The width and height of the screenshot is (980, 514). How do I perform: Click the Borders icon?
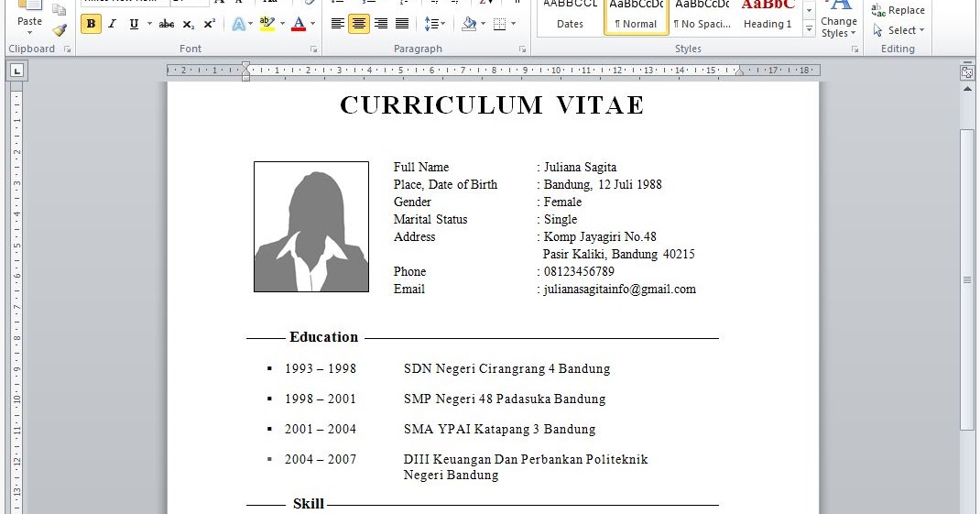pos(499,24)
